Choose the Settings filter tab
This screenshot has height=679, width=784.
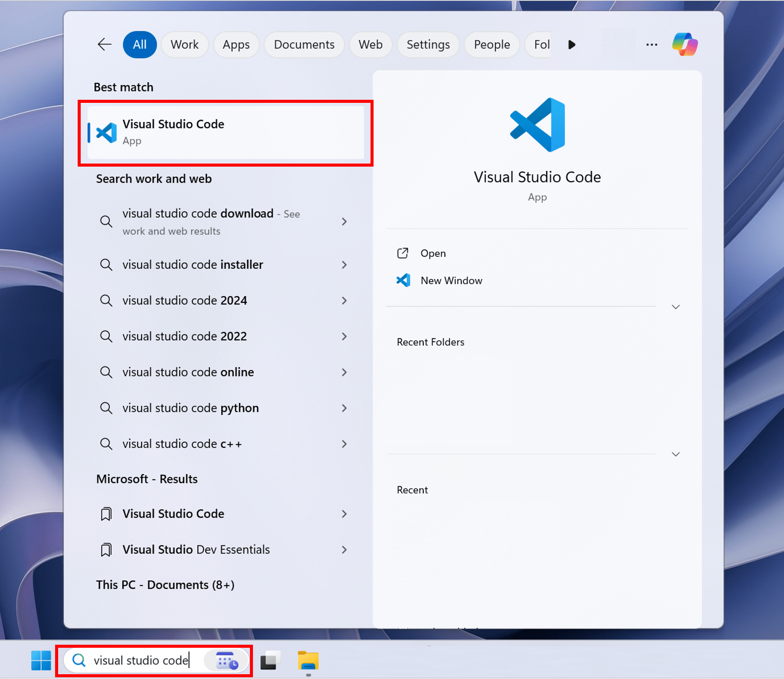(x=428, y=45)
